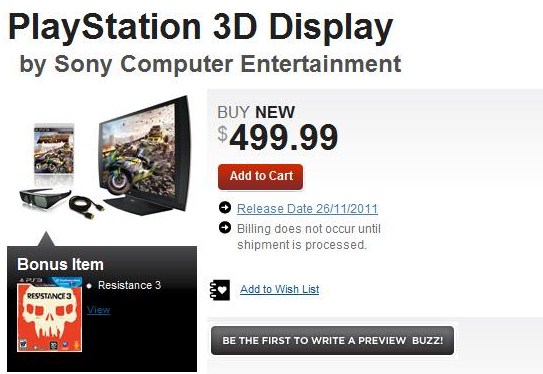Screen dimensions: 543x374
Task: Open the Release Date 26/11/2011 link
Action: click(307, 208)
